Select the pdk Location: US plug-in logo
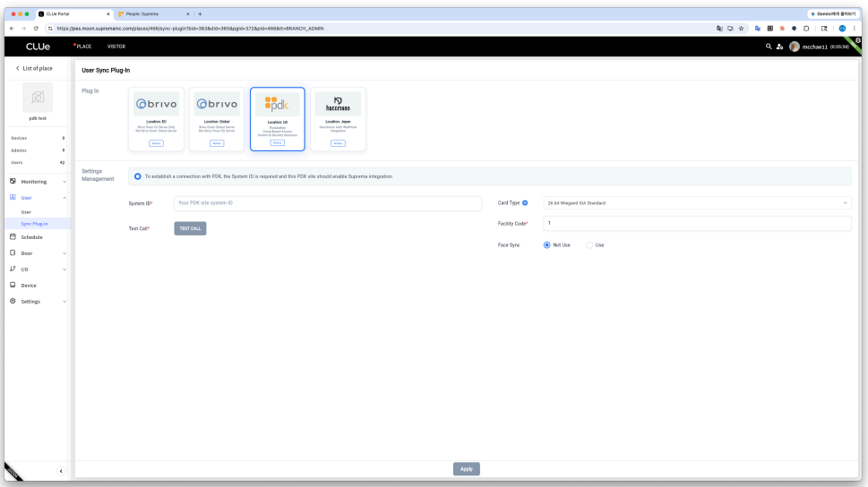The width and height of the screenshot is (868, 487). click(x=278, y=104)
